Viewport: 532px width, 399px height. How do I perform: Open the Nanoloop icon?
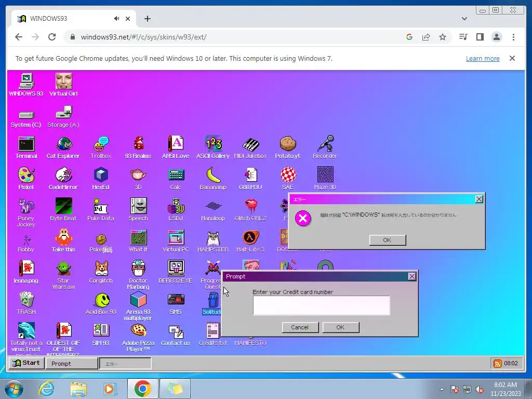[x=213, y=210]
